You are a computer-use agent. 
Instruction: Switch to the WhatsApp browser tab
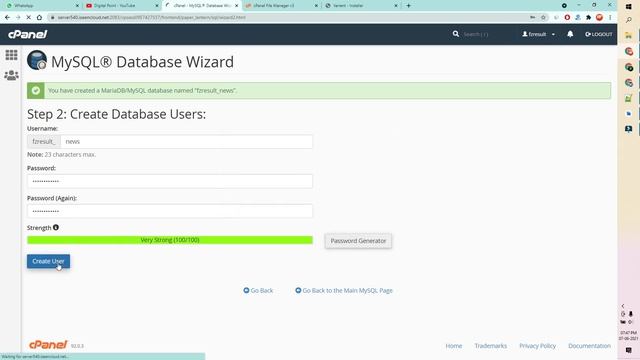tap(41, 6)
